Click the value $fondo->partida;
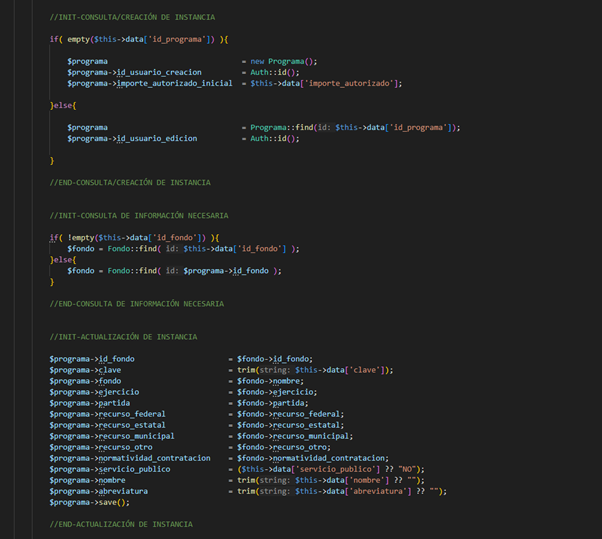This screenshot has width=602, height=539. click(x=273, y=403)
